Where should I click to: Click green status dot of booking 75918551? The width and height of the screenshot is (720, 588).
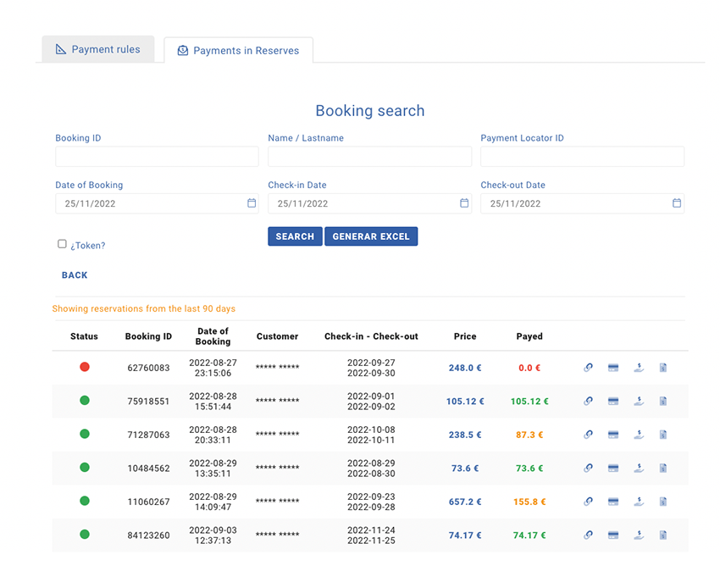(85, 400)
